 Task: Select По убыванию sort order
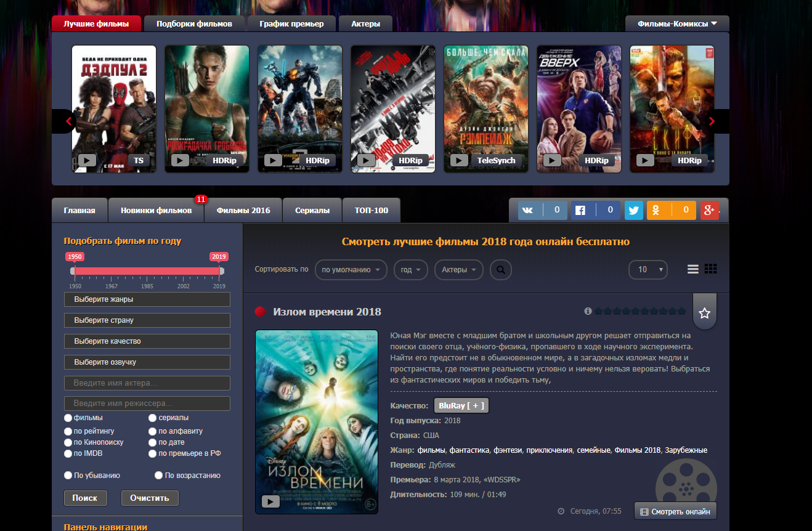68,476
